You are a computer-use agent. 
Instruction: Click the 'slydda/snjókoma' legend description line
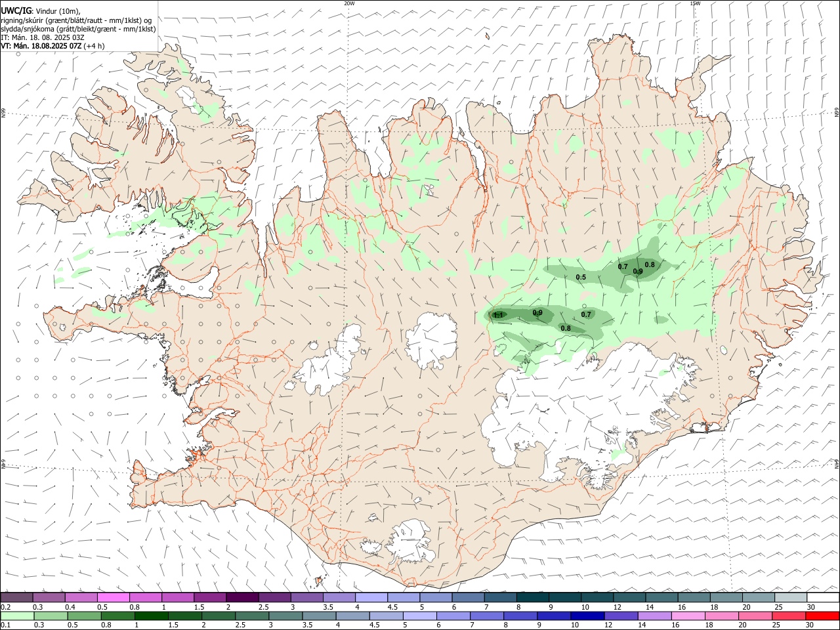point(78,29)
